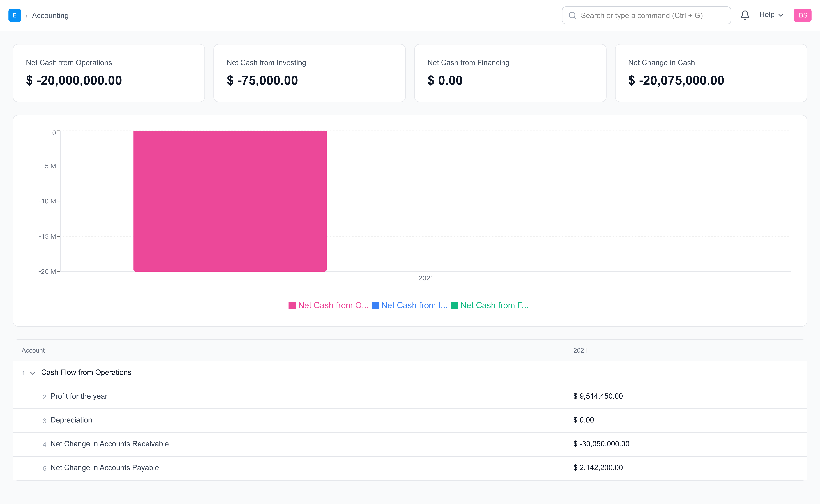Collapse Cash Flow from Operations row
The image size is (820, 504).
pyautogui.click(x=33, y=373)
